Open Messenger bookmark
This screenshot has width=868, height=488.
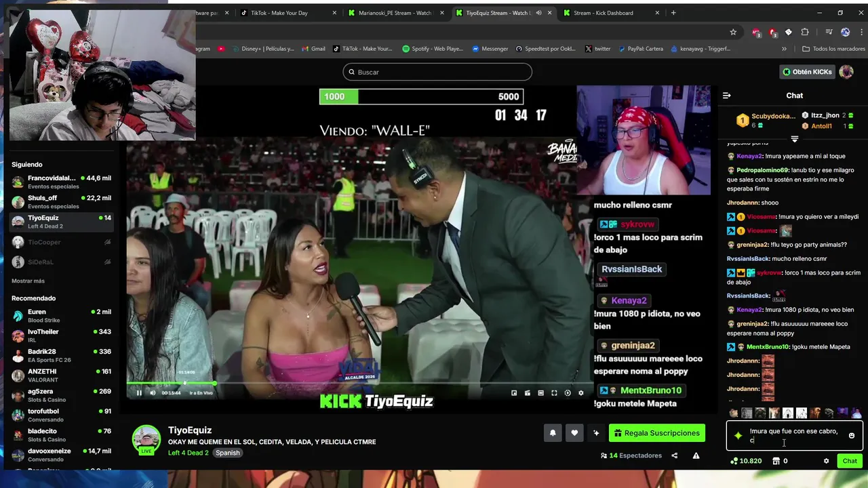[490, 49]
